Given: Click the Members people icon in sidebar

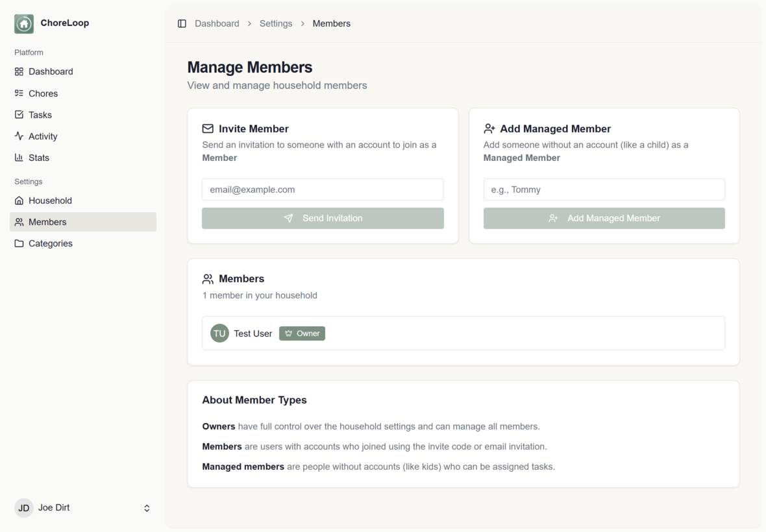Looking at the screenshot, I should [19, 222].
